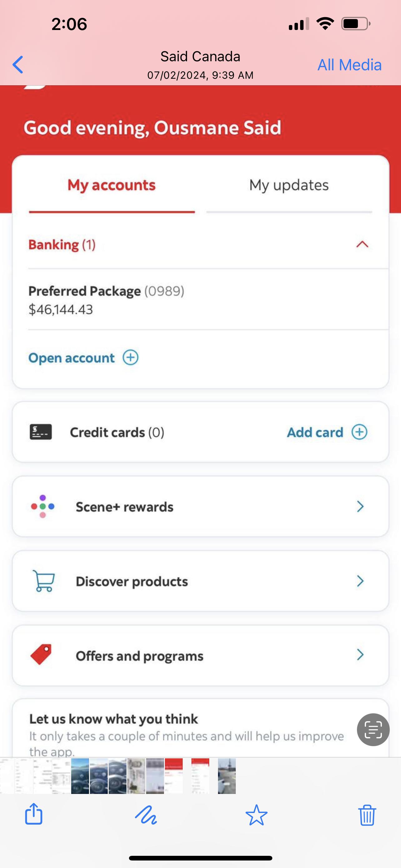This screenshot has height=868, width=401.
Task: Open All Media link
Action: point(349,65)
